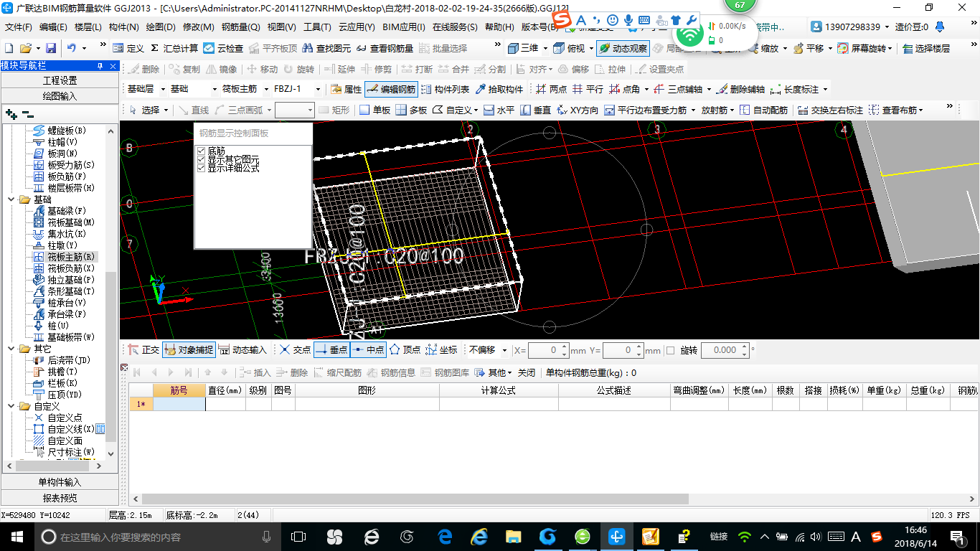Viewport: 980px width, 551px height.
Task: Toggle 中点 midpoint snap
Action: (x=368, y=350)
